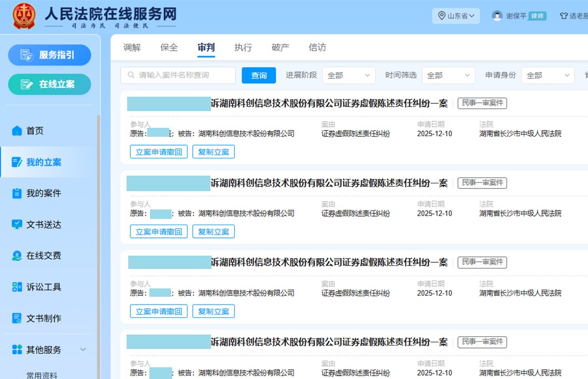The image size is (588, 379).
Task: Click the document icon beside 文书制作
Action: coord(17,318)
